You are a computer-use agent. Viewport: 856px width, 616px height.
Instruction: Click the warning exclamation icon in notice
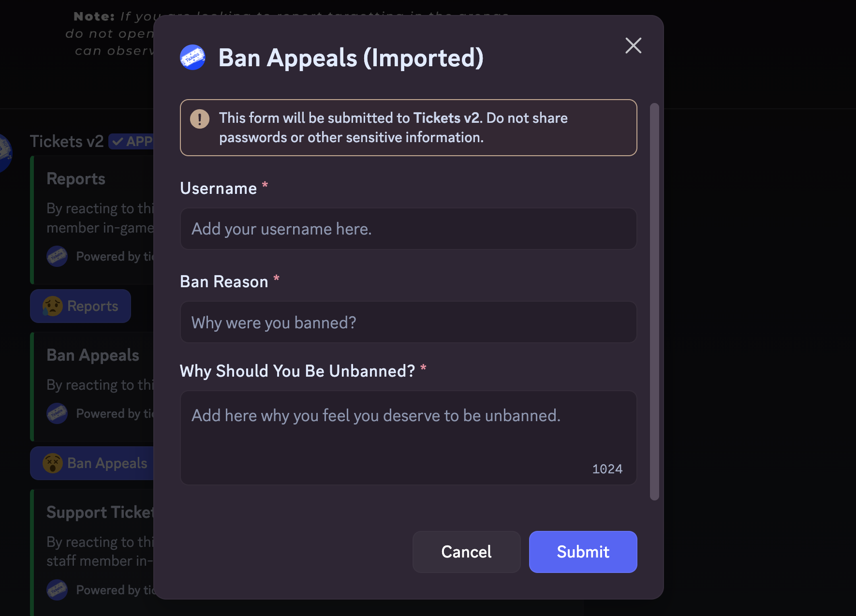point(200,118)
